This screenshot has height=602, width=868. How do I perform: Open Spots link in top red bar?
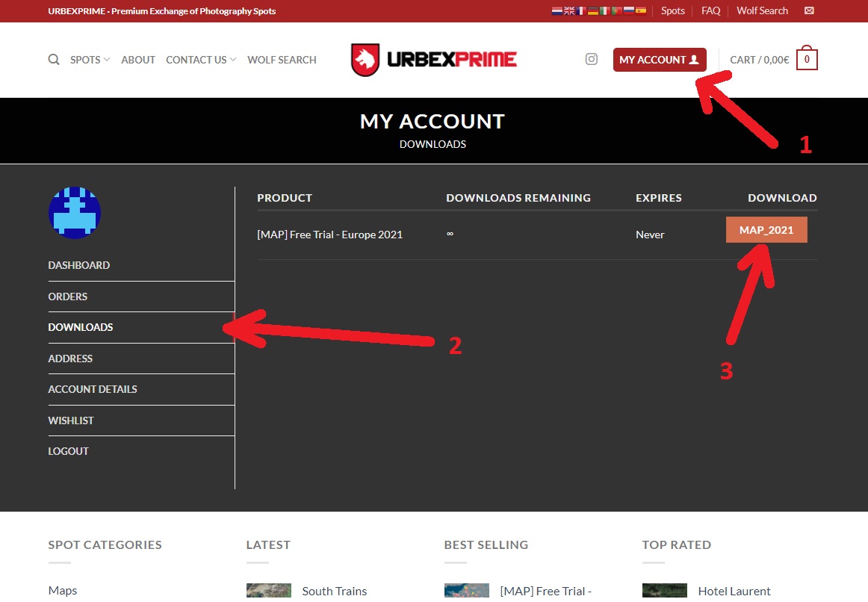672,10
